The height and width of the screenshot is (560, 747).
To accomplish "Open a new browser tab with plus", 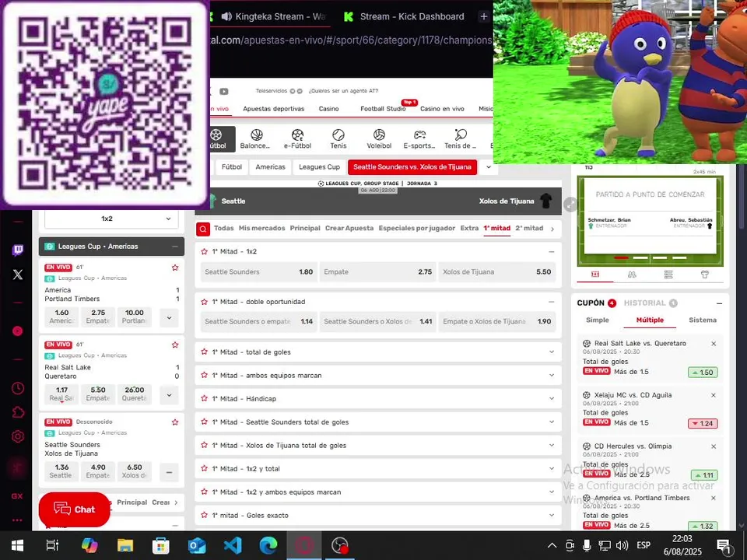I will click(483, 16).
